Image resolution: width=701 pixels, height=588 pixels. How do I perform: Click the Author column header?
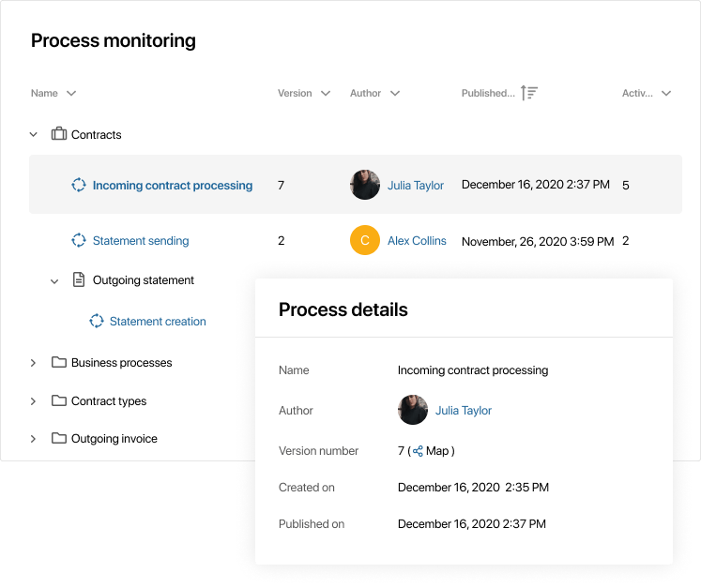coord(365,93)
